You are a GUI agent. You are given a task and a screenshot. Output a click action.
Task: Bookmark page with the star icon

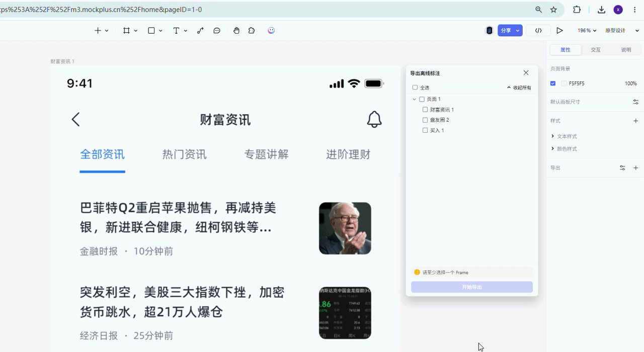click(553, 10)
